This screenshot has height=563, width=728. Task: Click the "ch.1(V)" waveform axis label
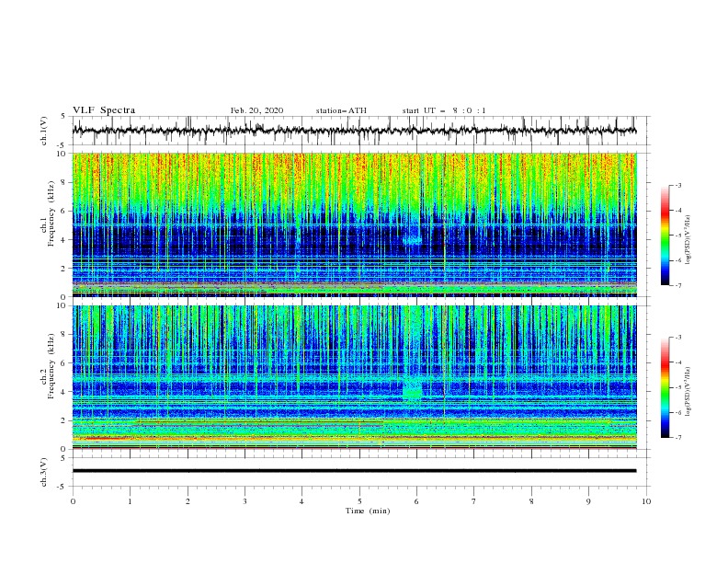pos(44,131)
